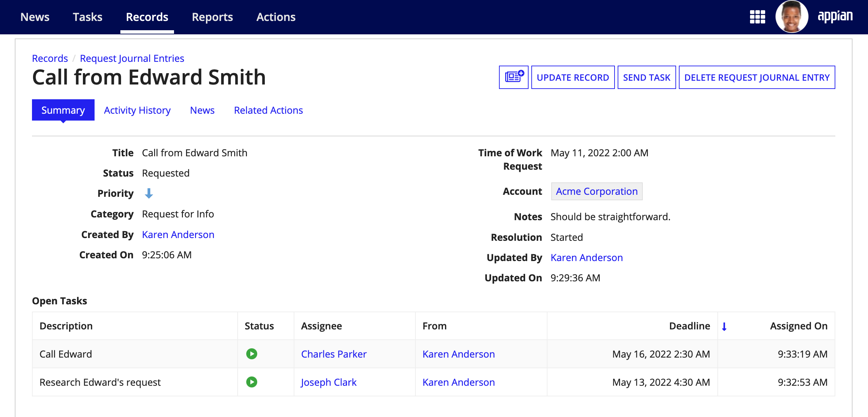Go to the News top navigation tab
This screenshot has width=868, height=417.
35,17
